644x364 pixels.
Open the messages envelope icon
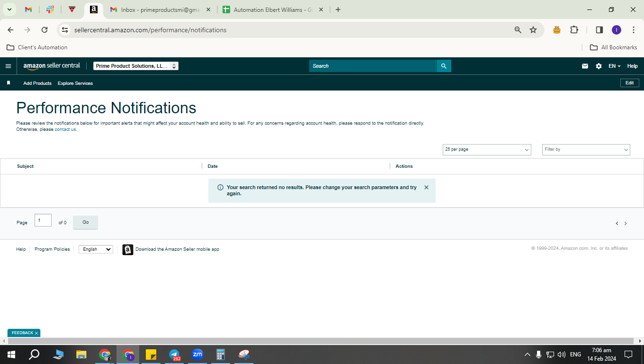[585, 66]
